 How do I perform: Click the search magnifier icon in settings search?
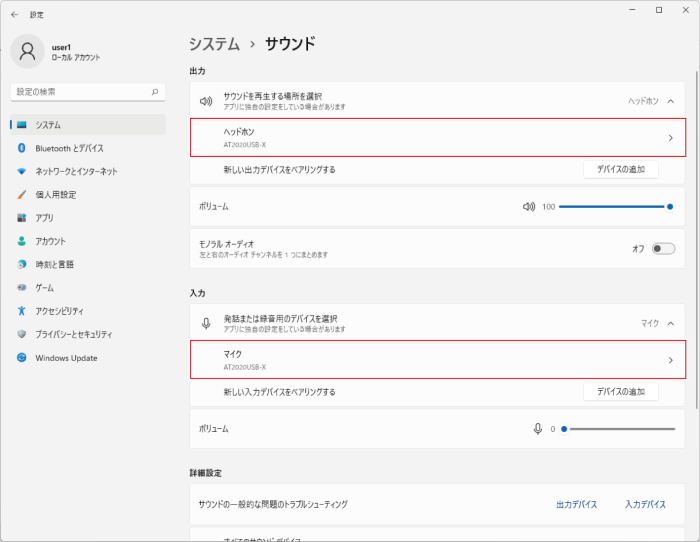[x=155, y=92]
